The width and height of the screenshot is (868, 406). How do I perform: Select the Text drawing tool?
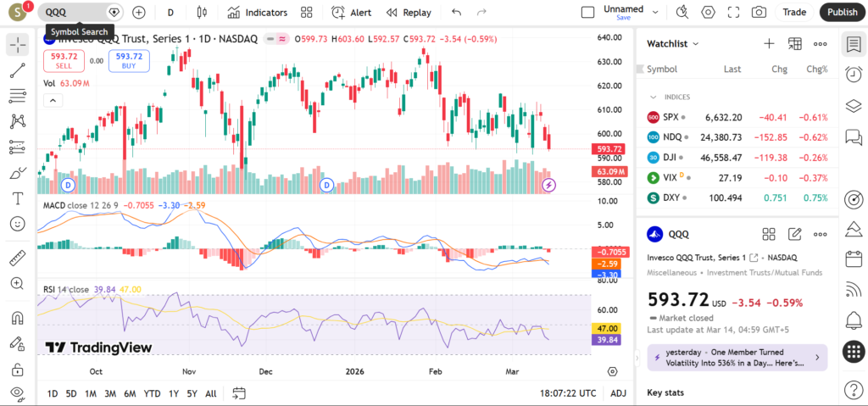click(17, 198)
